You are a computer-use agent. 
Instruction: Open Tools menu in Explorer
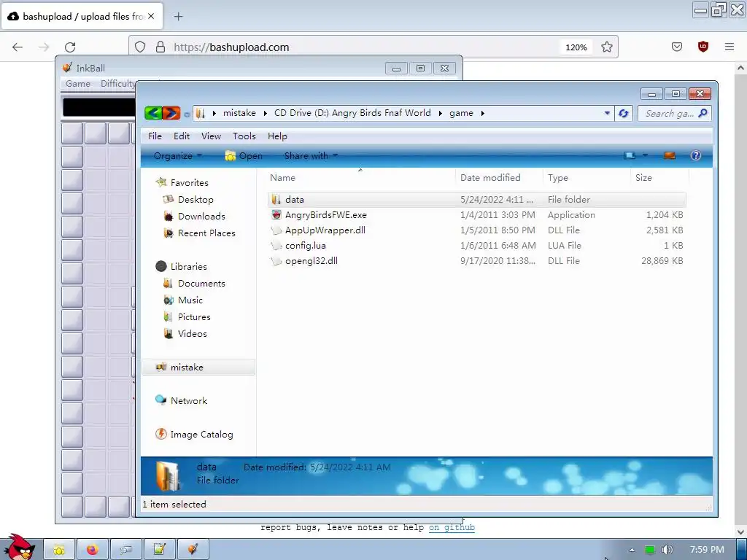coord(244,136)
